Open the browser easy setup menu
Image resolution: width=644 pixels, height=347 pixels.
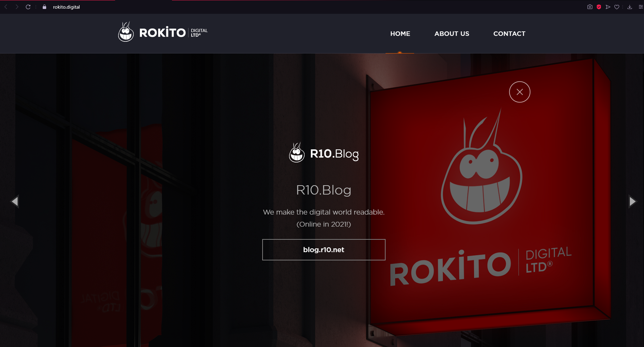click(641, 7)
